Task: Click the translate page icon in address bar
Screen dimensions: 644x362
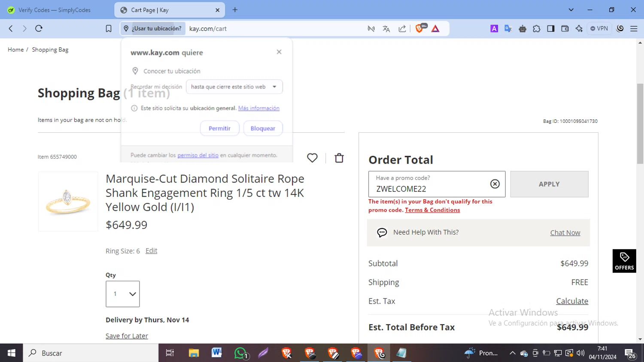Action: point(386,29)
